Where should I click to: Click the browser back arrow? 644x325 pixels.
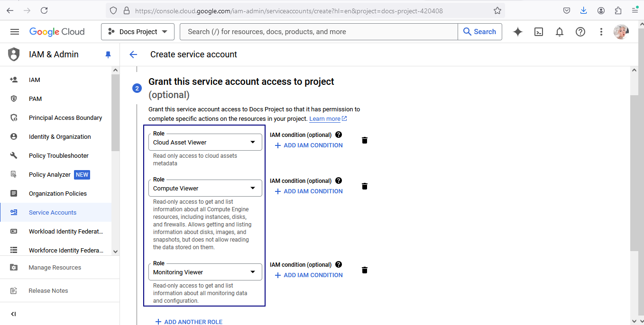10,10
